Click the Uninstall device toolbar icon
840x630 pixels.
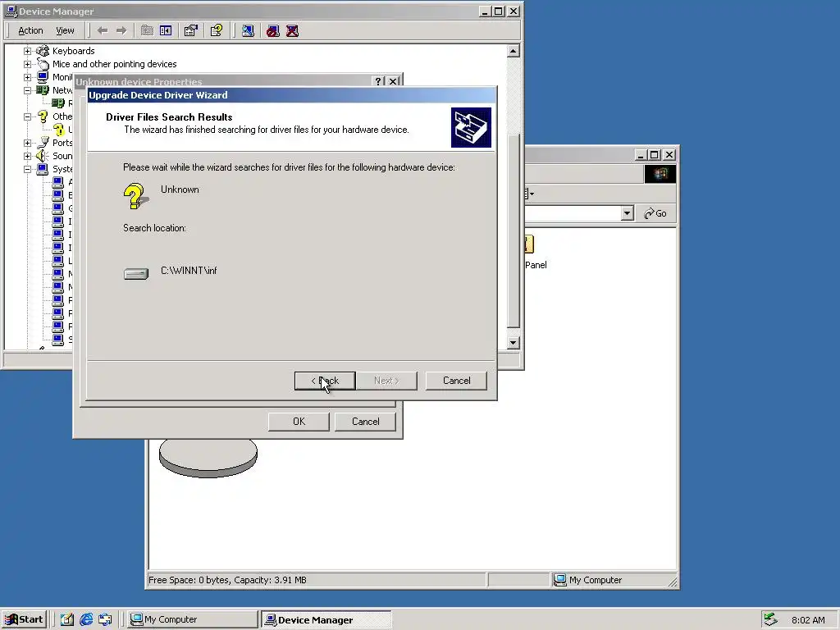pos(292,30)
